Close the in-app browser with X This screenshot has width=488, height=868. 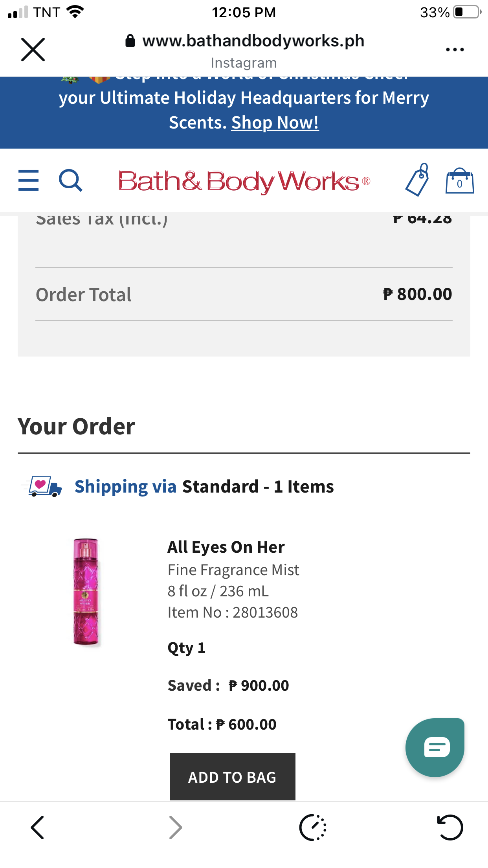point(33,50)
